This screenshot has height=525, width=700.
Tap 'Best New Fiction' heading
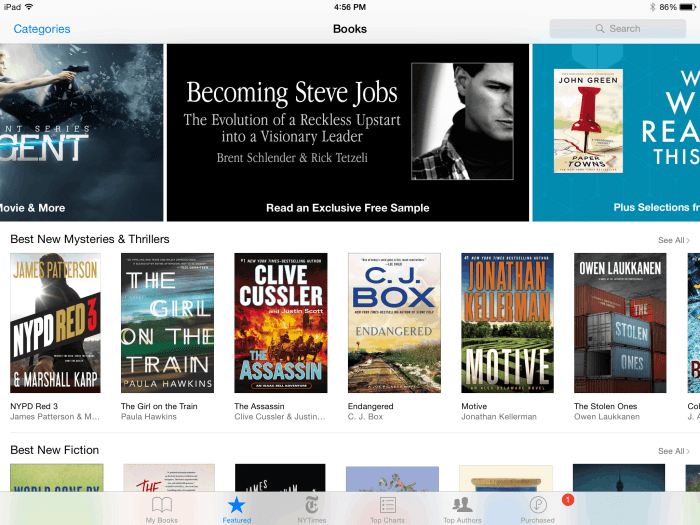click(54, 450)
